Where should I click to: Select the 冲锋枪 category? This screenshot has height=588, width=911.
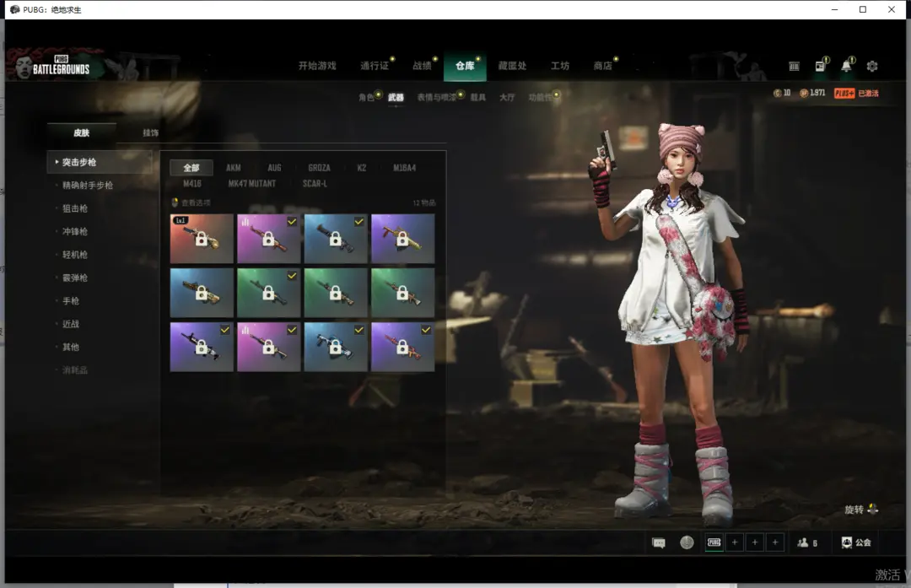(x=75, y=231)
